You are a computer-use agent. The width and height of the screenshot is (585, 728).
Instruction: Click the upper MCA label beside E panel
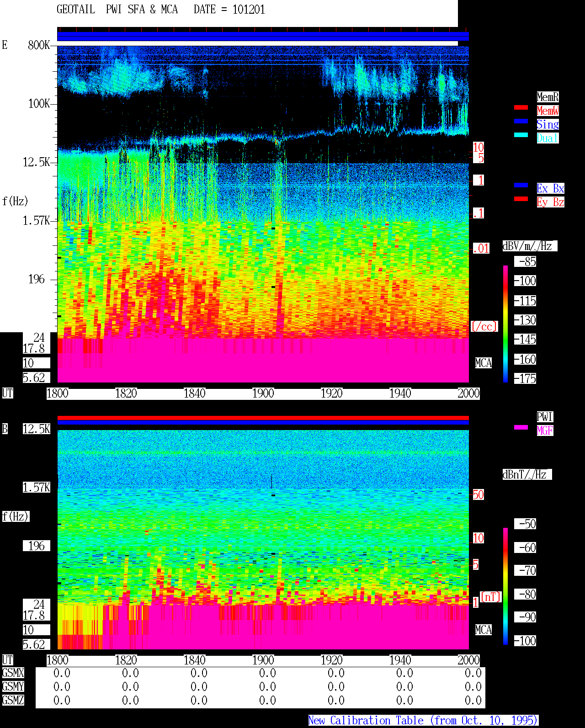(x=484, y=363)
